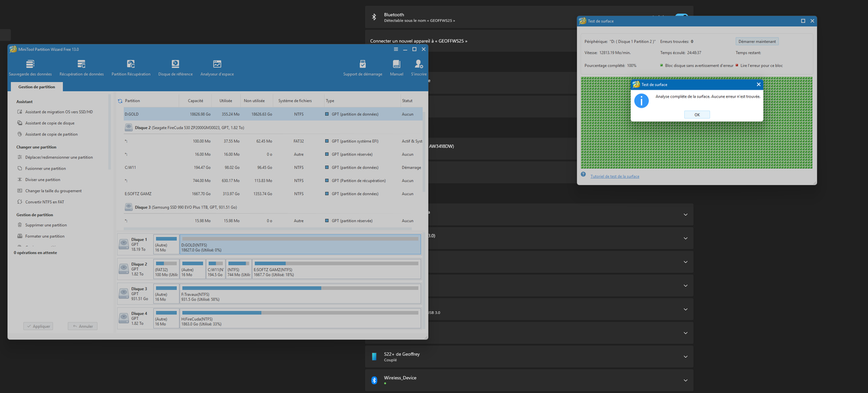Screen dimensions: 868x393
Task: Select Disque 3 icon in disk map
Action: point(123,293)
